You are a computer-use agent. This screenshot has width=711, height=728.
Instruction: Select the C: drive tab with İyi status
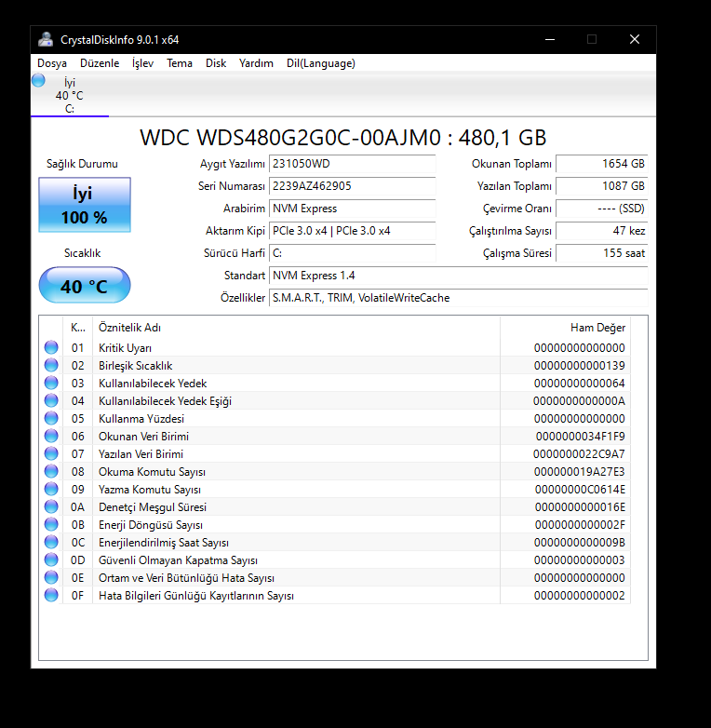tap(70, 95)
